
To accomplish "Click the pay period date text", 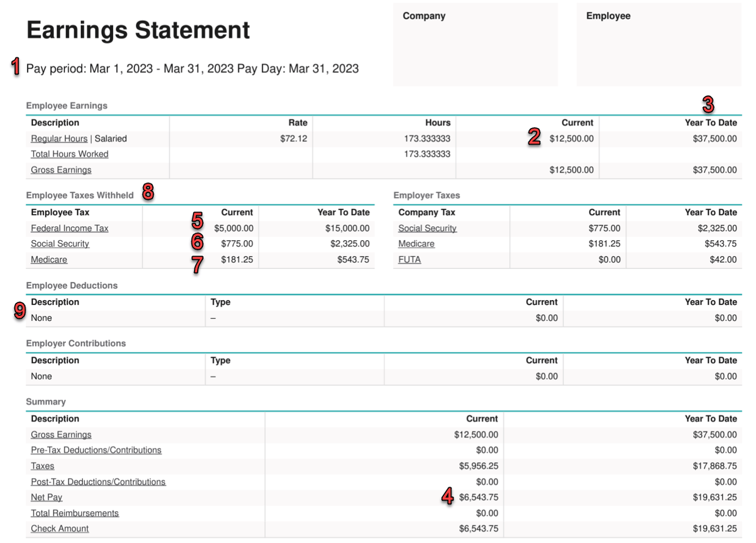I will tap(192, 68).
